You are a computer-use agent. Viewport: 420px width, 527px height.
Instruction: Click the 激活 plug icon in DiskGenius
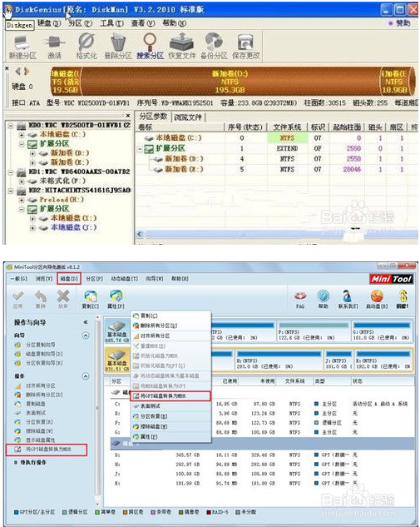pos(54,42)
